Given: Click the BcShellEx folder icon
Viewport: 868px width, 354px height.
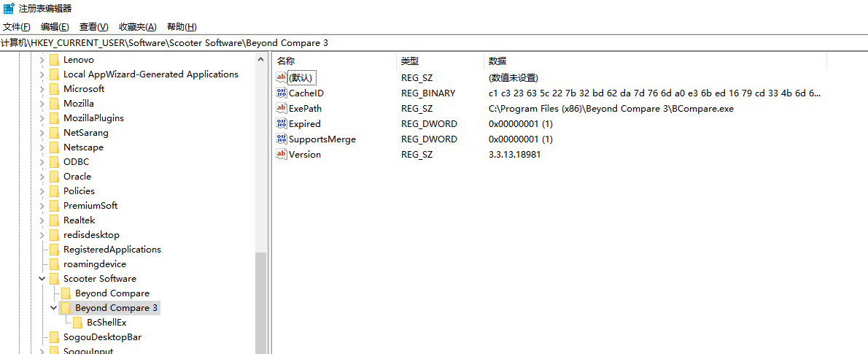Looking at the screenshot, I should 77,323.
